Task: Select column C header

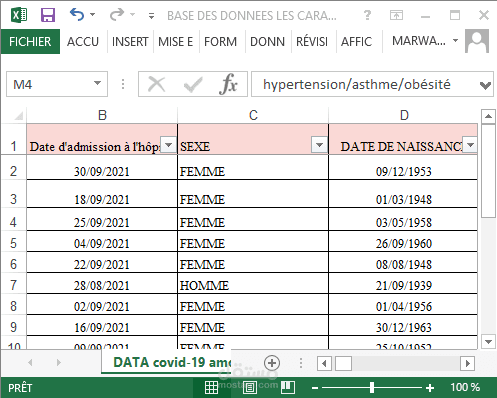Action: 253,115
